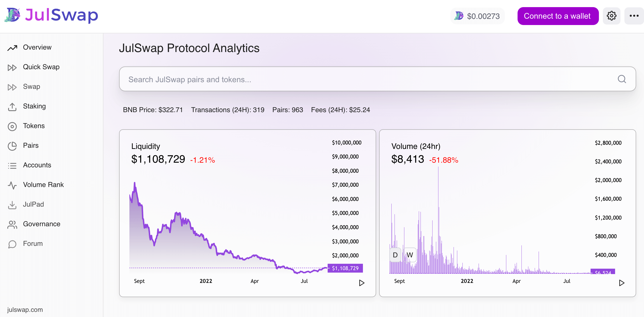The image size is (644, 317).
Task: Click the Quick Swap fast-forward icon
Action: click(12, 67)
